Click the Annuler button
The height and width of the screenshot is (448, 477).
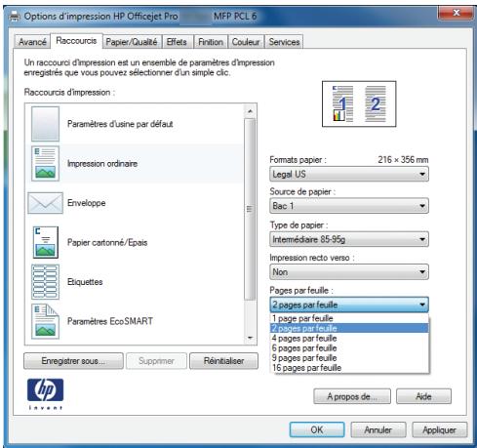point(378,429)
